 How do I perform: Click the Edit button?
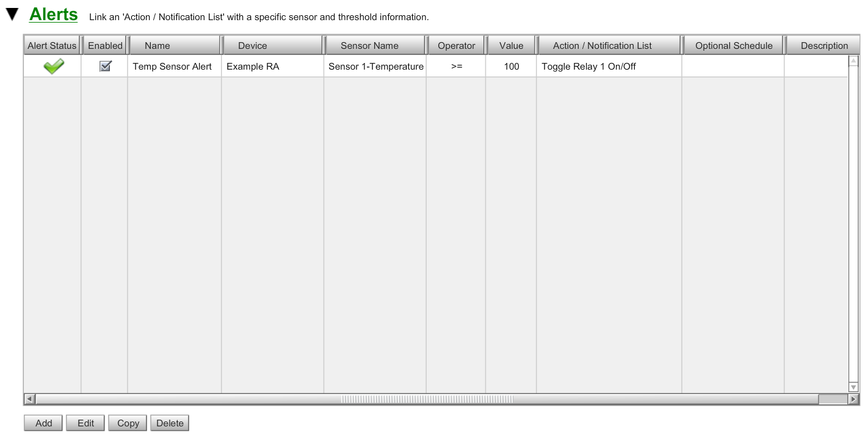(x=85, y=423)
